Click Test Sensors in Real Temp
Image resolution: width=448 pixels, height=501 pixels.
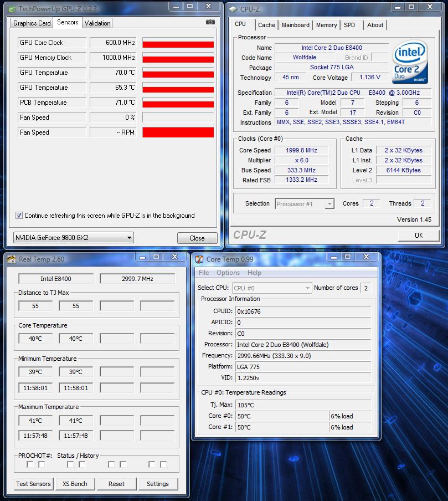pos(34,484)
